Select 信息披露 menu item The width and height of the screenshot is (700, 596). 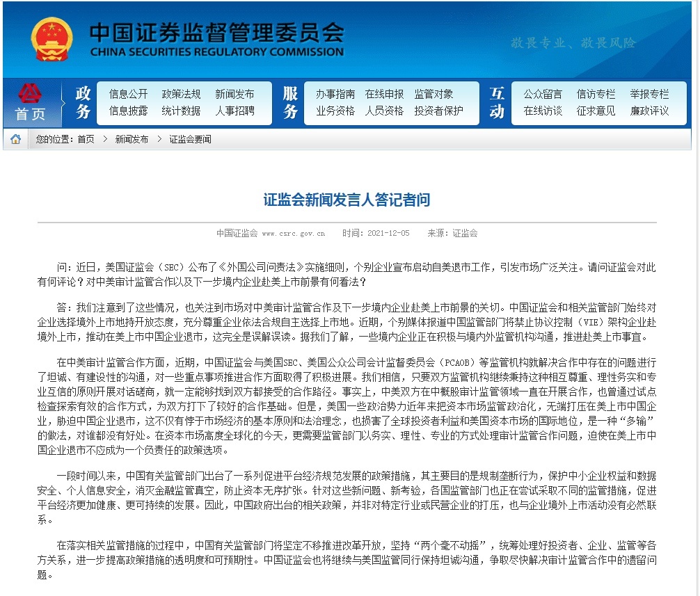pos(128,111)
